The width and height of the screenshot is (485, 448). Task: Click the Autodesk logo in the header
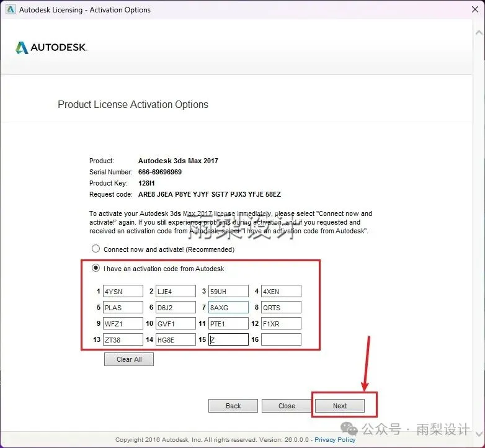point(51,47)
